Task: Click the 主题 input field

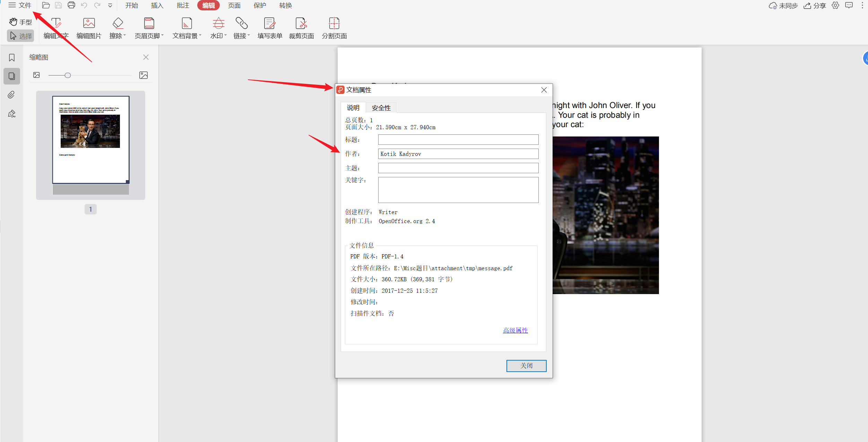Action: point(458,168)
